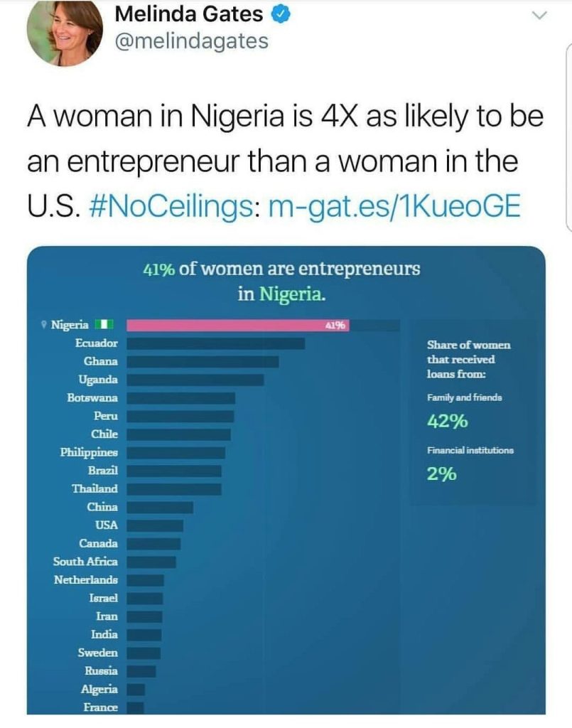Click the Melinda Gates display name

(x=188, y=14)
